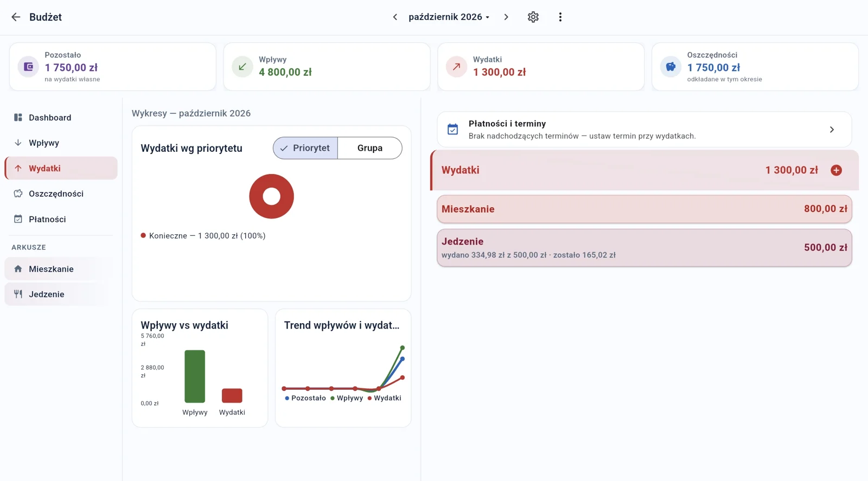Open the Jedzenie 500,00 zł expense row
868x481 pixels.
coord(644,248)
